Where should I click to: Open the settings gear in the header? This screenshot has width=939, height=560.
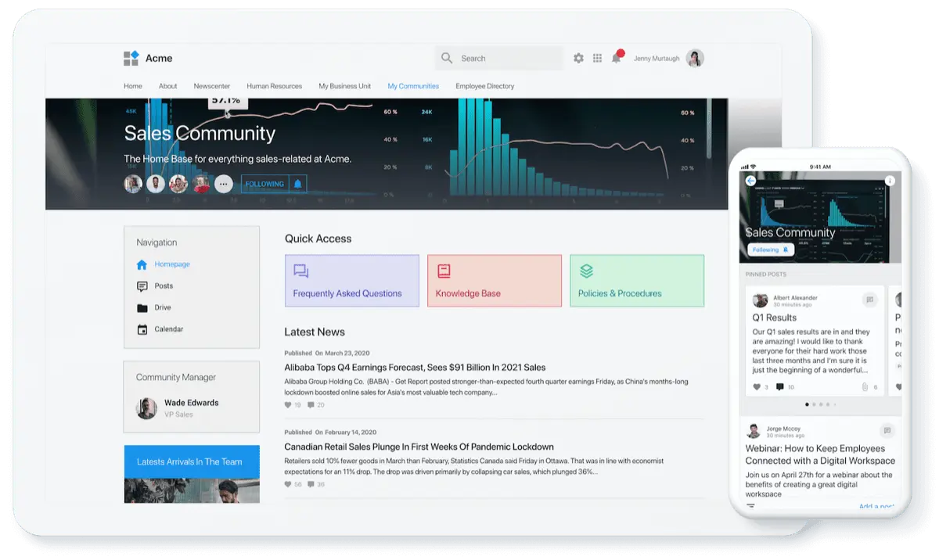pyautogui.click(x=578, y=58)
